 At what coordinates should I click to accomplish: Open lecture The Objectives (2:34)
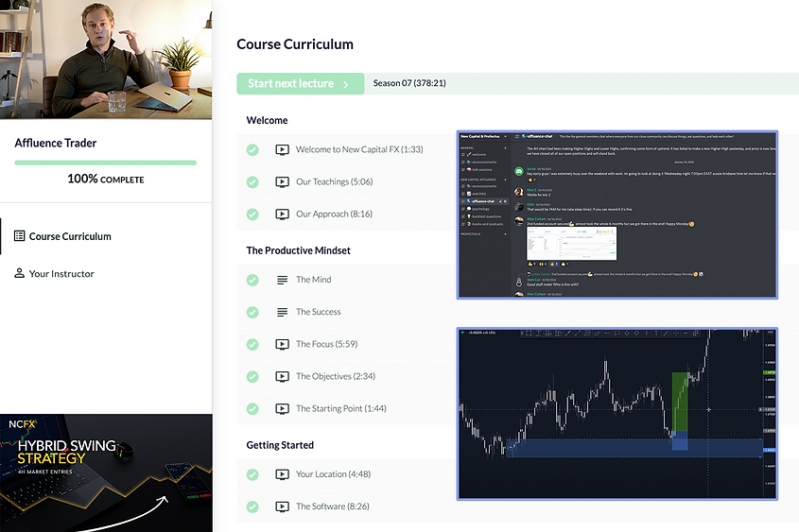click(x=336, y=376)
